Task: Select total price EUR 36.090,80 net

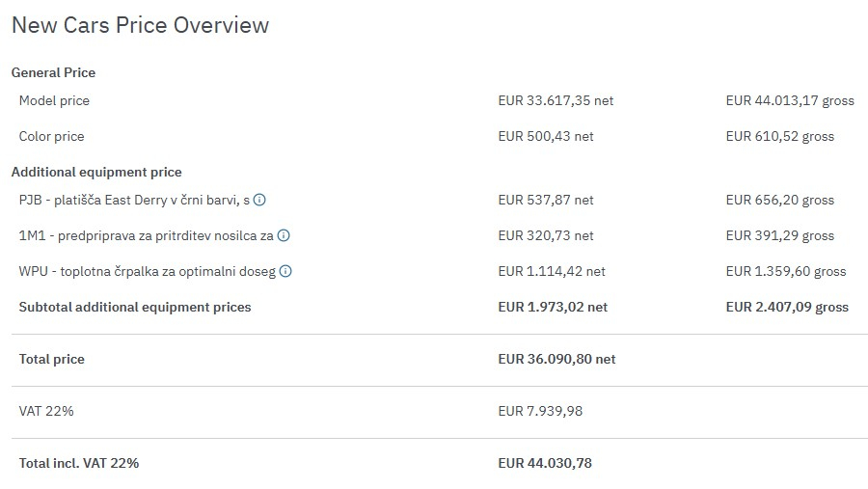Action: [556, 359]
